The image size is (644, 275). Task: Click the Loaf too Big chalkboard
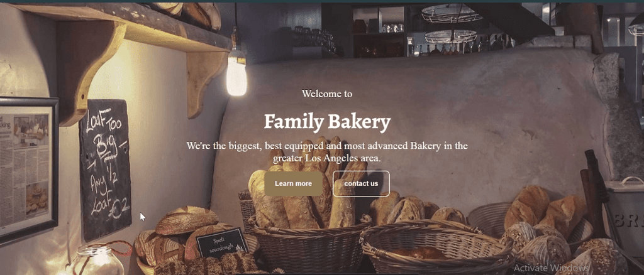(x=105, y=169)
